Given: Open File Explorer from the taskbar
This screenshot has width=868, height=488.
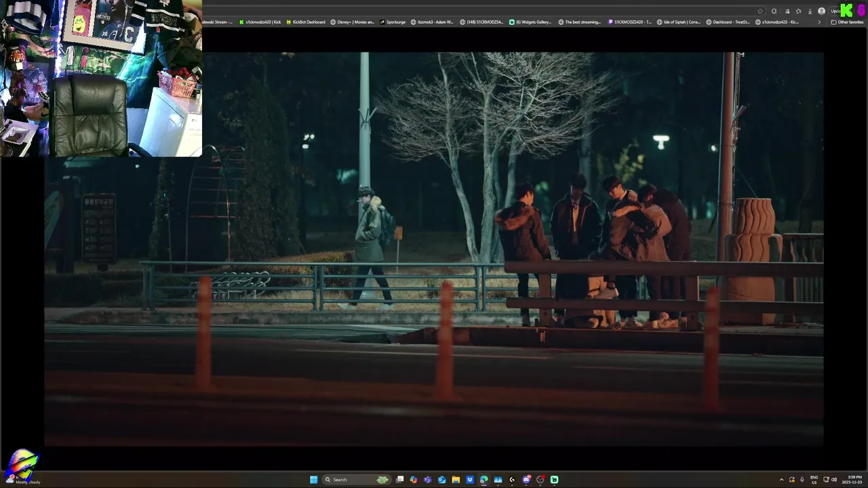Looking at the screenshot, I should pyautogui.click(x=456, y=480).
